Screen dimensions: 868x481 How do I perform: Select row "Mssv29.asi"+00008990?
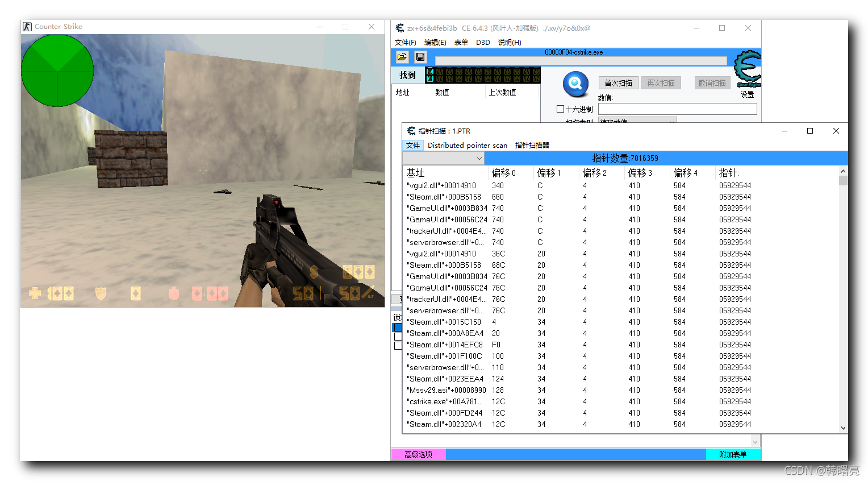(x=620, y=390)
